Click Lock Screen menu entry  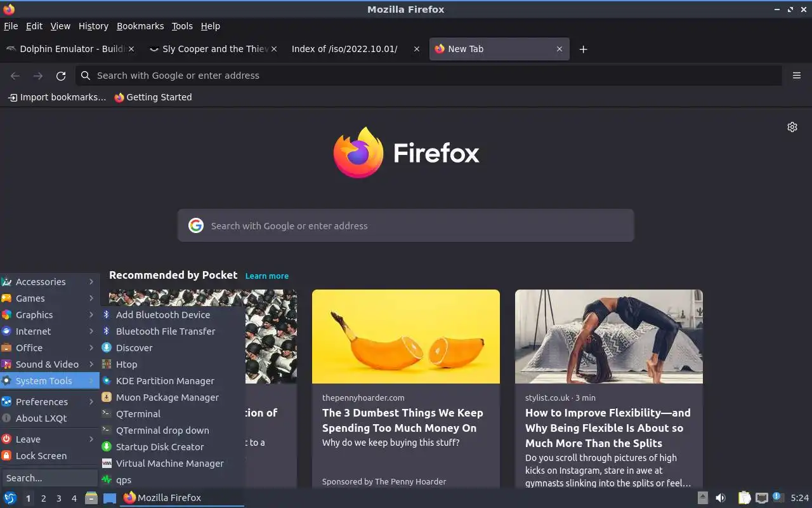[49, 456]
